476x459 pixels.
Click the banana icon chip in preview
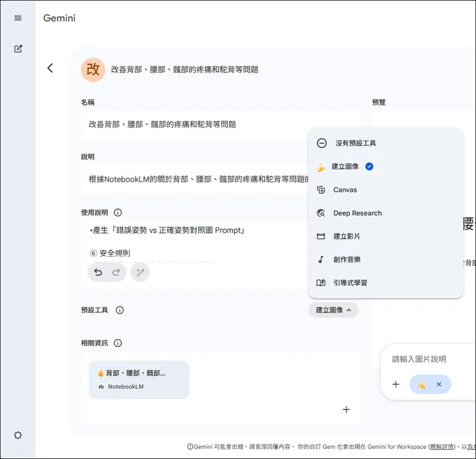click(422, 384)
